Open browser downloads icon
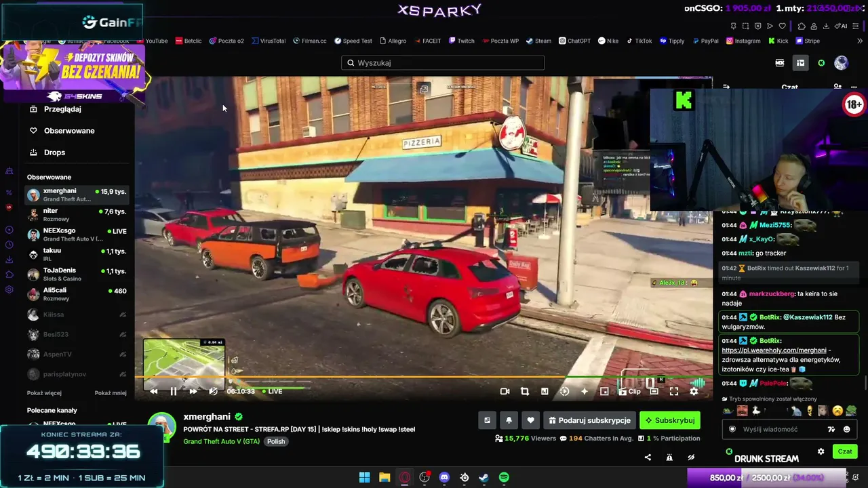 coord(826,26)
